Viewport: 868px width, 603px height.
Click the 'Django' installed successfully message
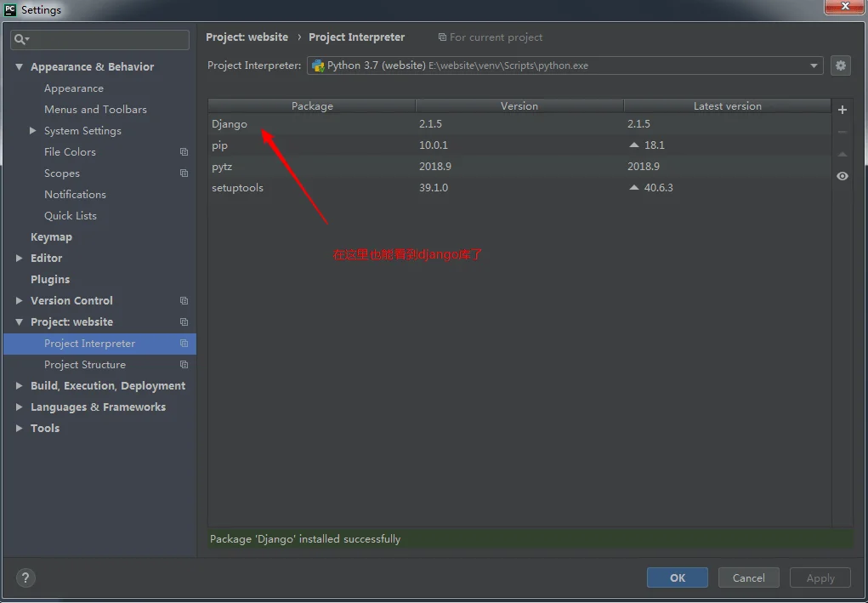305,538
